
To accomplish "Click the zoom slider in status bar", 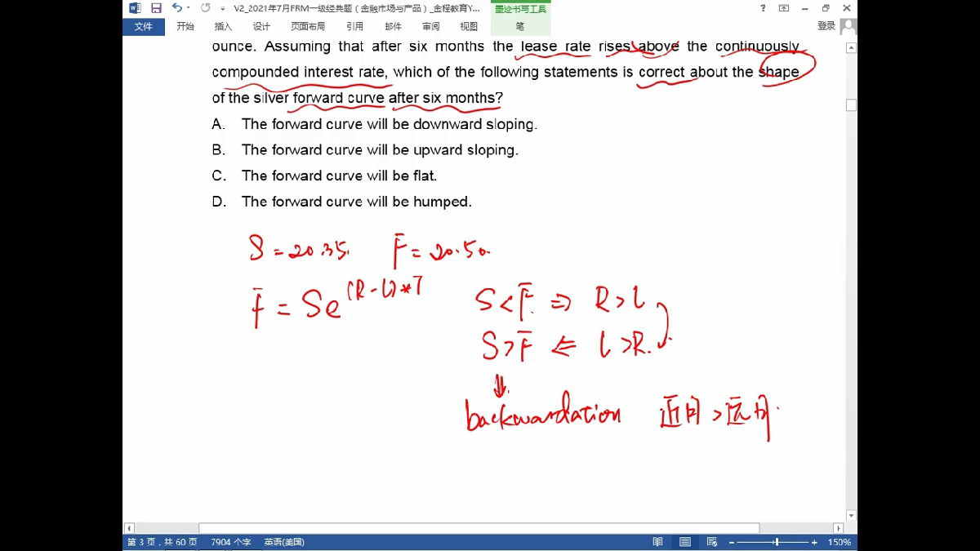I will [x=777, y=542].
